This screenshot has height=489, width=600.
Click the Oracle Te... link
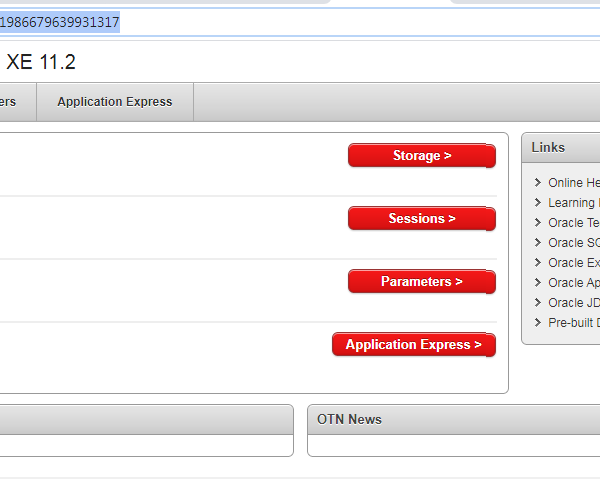point(574,223)
